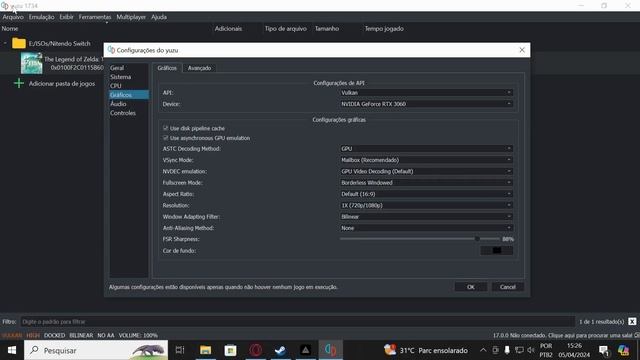Open the Exibir menu
The width and height of the screenshot is (640, 360).
coord(67,17)
